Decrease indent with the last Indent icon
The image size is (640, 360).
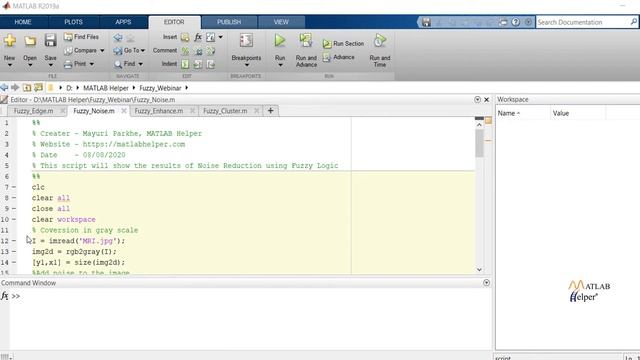(x=211, y=64)
